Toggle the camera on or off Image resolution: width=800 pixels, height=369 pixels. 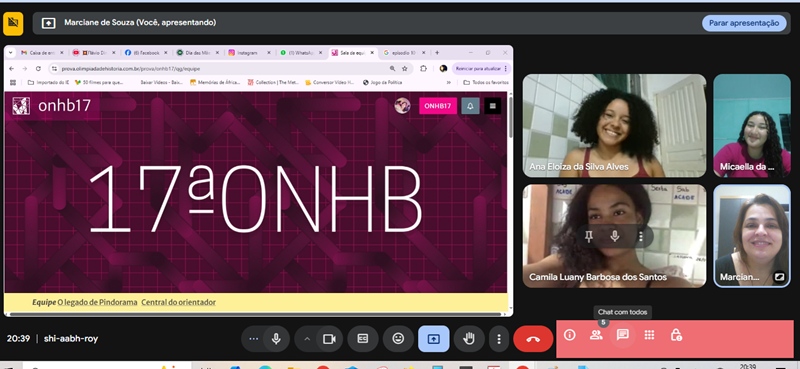(x=330, y=339)
